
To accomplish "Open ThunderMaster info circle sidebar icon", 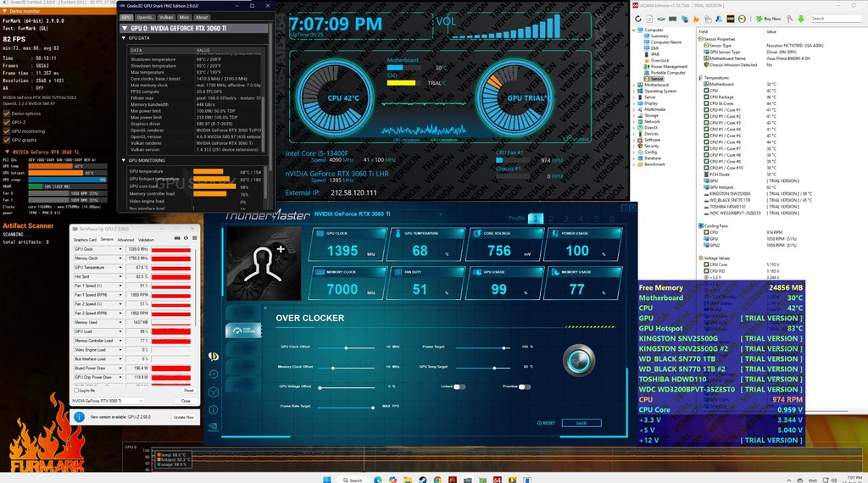I will [214, 409].
